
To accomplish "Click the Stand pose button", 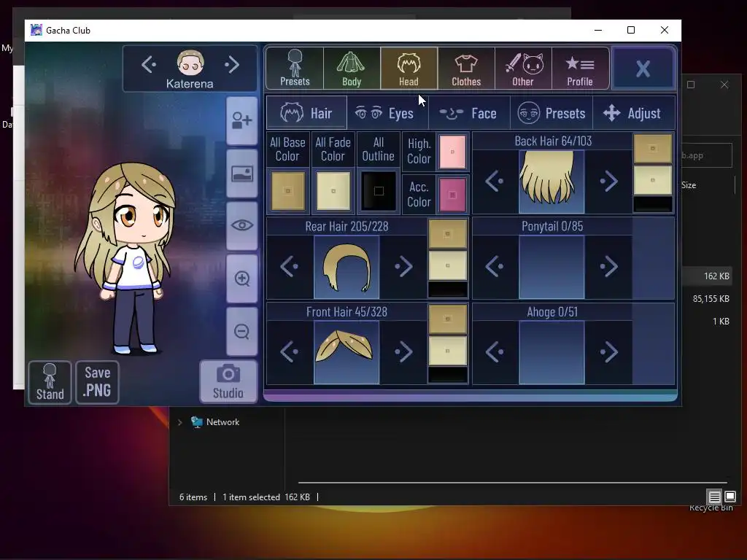I will pyautogui.click(x=50, y=382).
